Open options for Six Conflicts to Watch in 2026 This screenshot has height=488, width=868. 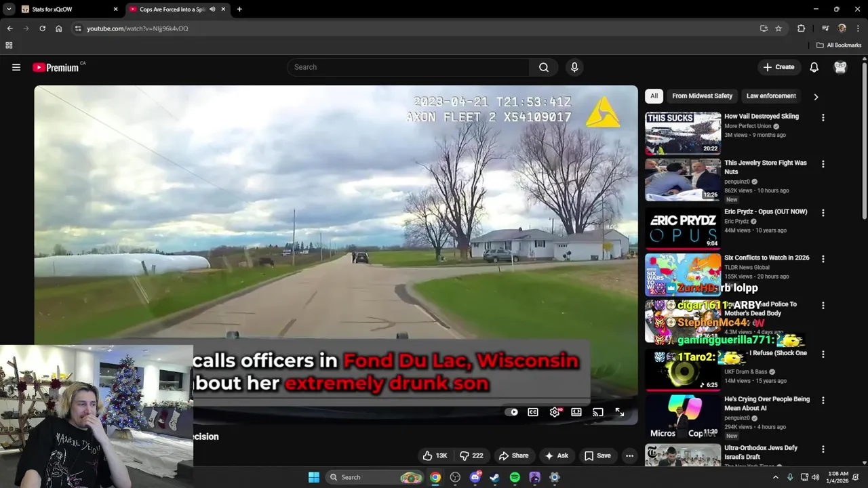(823, 259)
